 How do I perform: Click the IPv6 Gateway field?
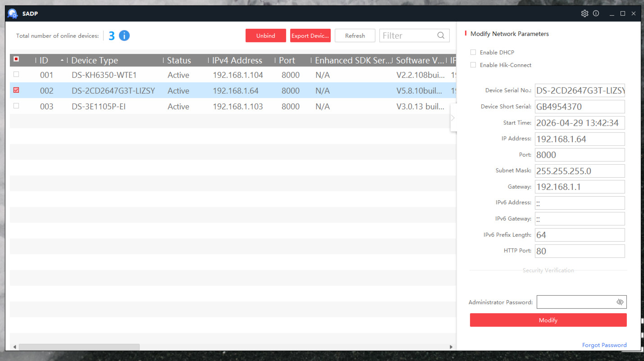[x=580, y=219]
